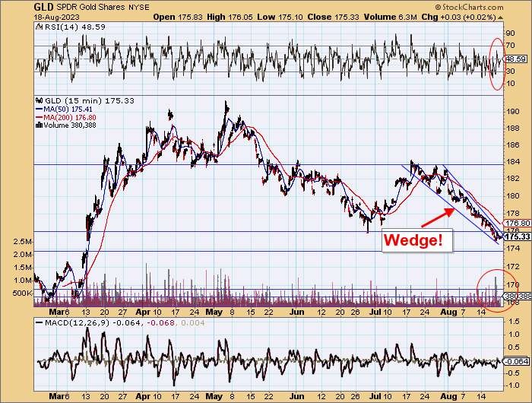
Task: Click the black MACD legend line swatch
Action: point(40,323)
